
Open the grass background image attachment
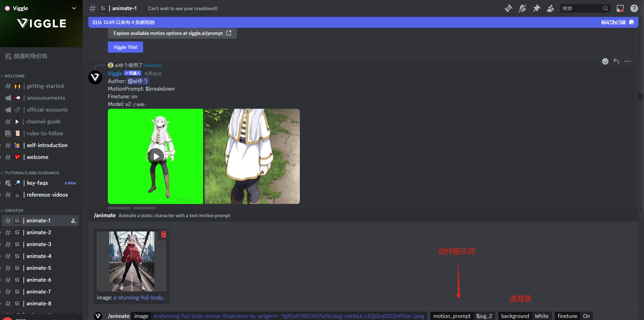tap(252, 156)
